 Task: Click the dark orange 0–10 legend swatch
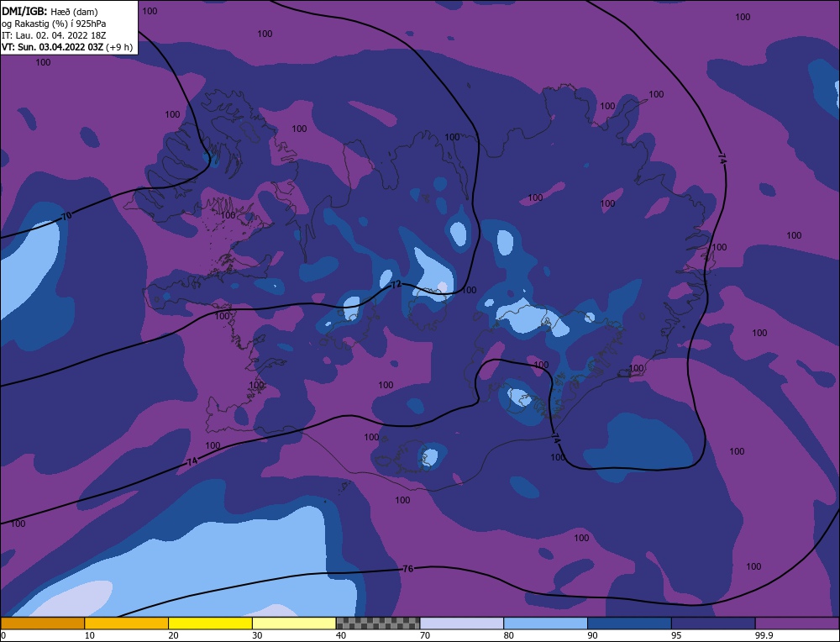tap(42, 624)
